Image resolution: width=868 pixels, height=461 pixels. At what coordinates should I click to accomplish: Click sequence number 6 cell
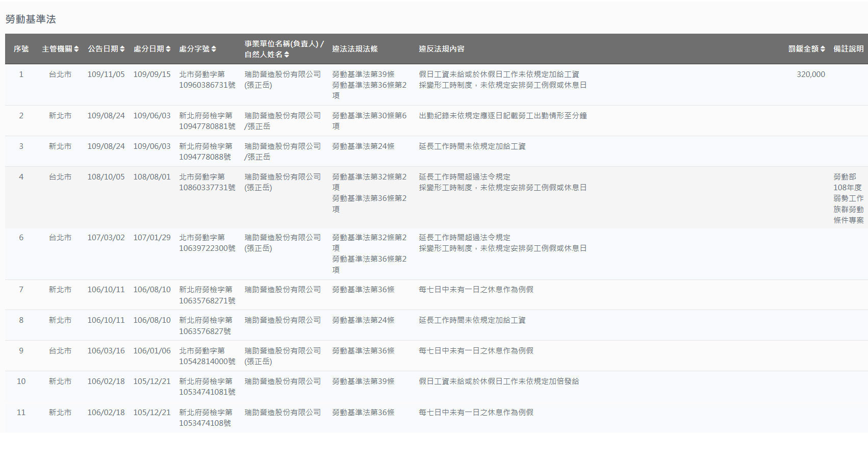pos(21,238)
